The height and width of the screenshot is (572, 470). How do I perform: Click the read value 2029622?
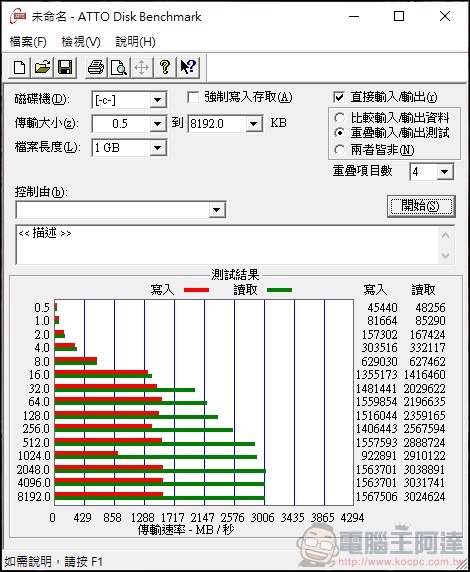(x=424, y=389)
